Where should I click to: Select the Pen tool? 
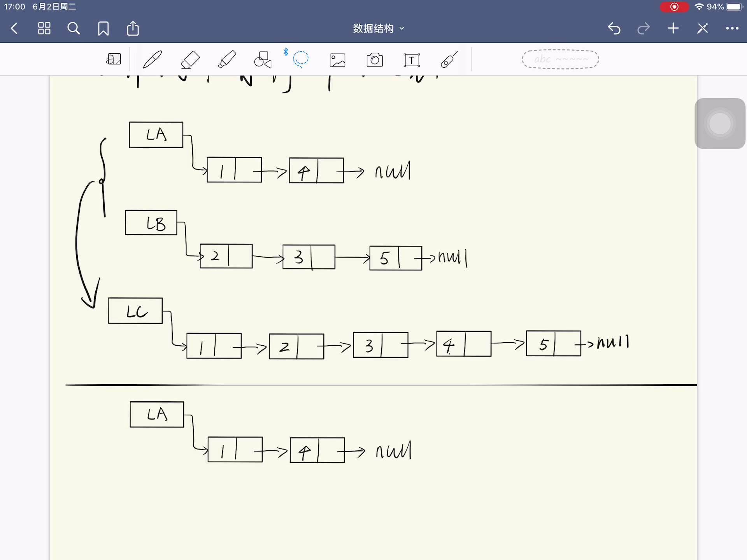point(152,59)
